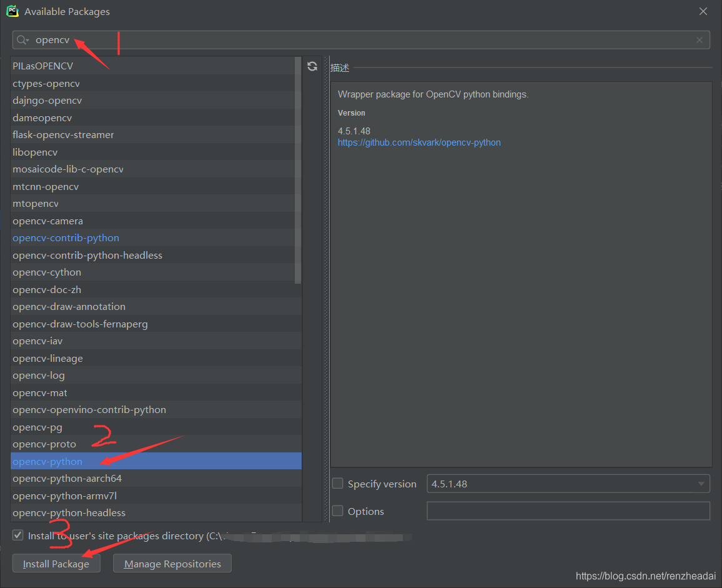
Task: Select opencv-python-aarch64 package
Action: (x=156, y=478)
